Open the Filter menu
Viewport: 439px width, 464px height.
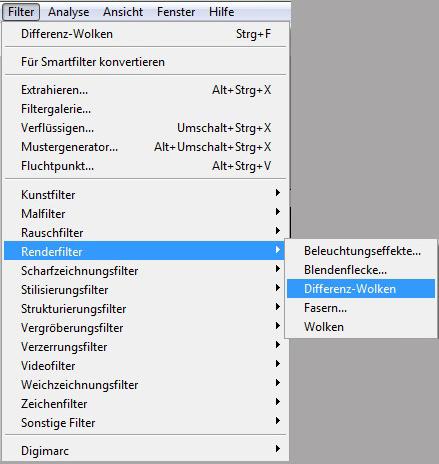pyautogui.click(x=21, y=12)
